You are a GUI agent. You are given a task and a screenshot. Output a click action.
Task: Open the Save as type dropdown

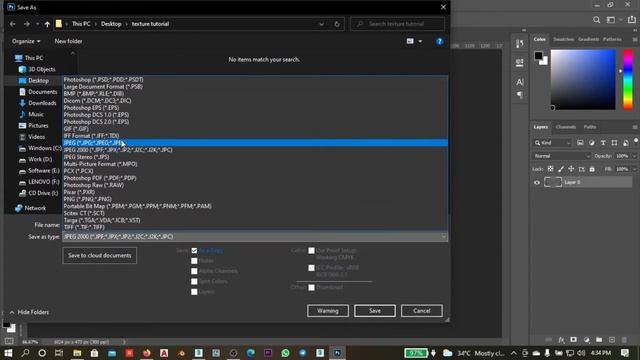[255, 237]
